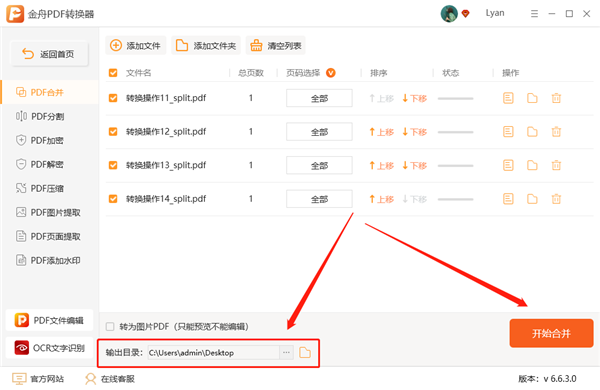Click progress bar for 转换操作12_split.pdf

coord(456,132)
